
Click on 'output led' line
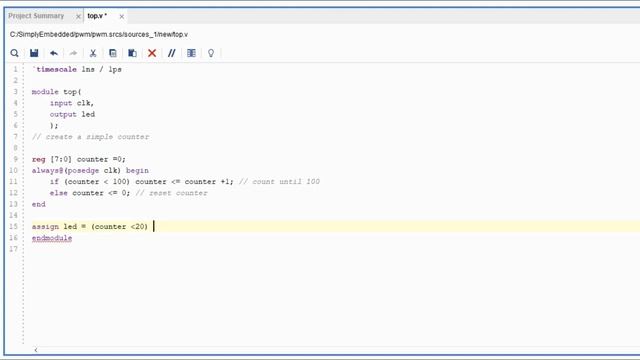click(72, 114)
